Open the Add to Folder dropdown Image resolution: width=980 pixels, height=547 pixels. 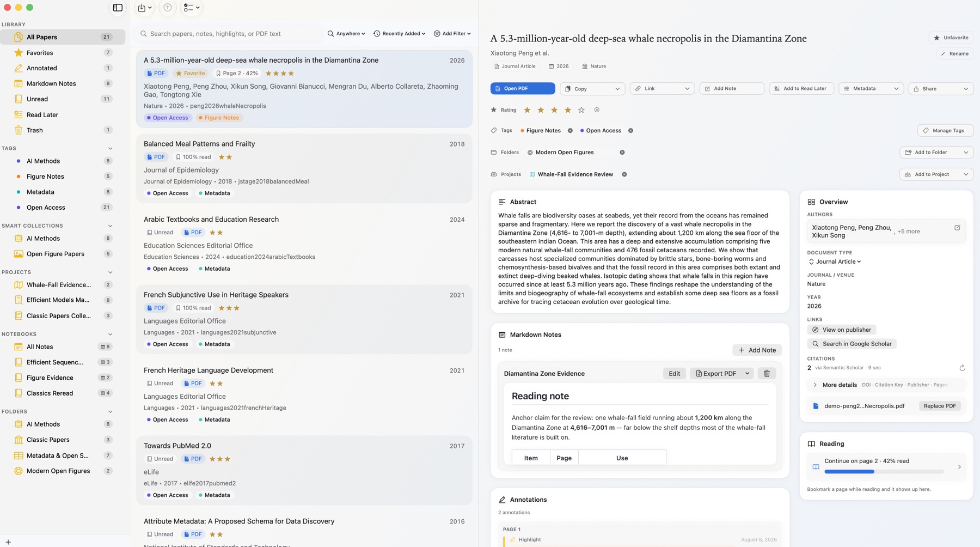pyautogui.click(x=936, y=153)
